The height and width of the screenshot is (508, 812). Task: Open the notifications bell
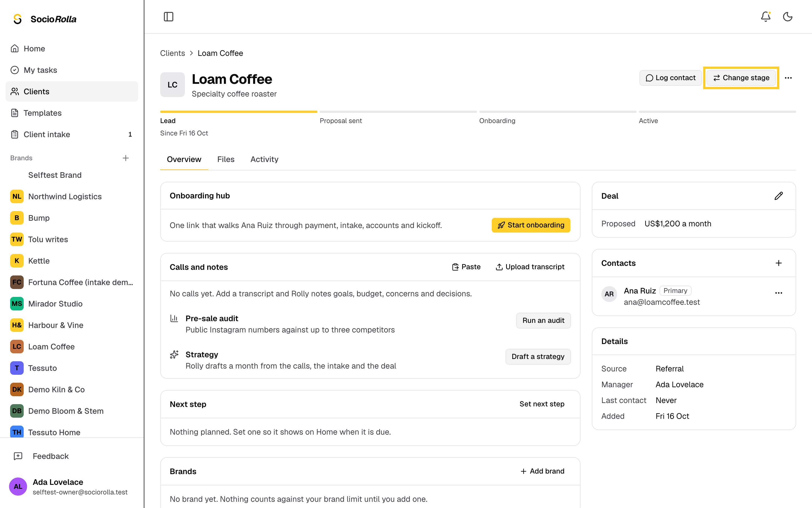[x=765, y=16]
